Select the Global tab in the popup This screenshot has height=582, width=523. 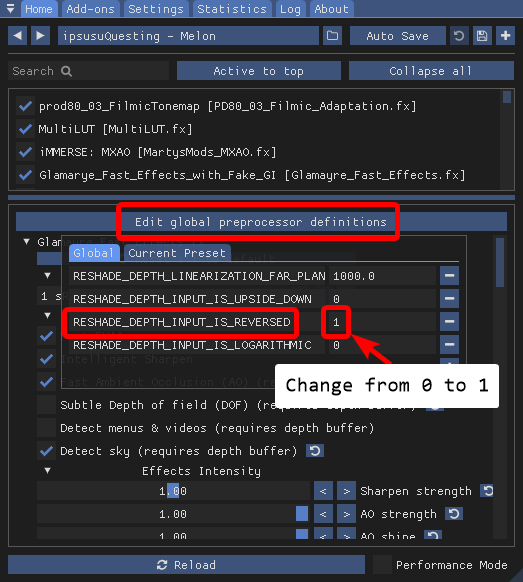point(94,253)
